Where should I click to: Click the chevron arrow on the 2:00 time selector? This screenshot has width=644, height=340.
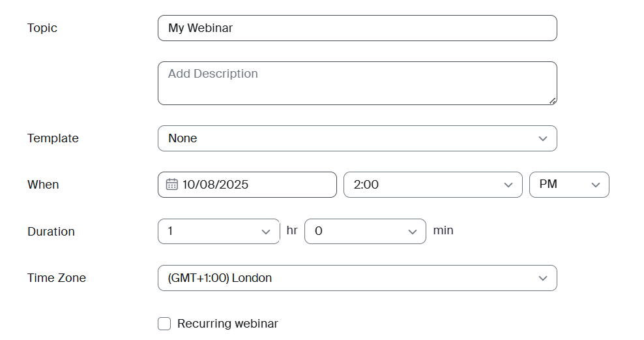click(x=508, y=185)
